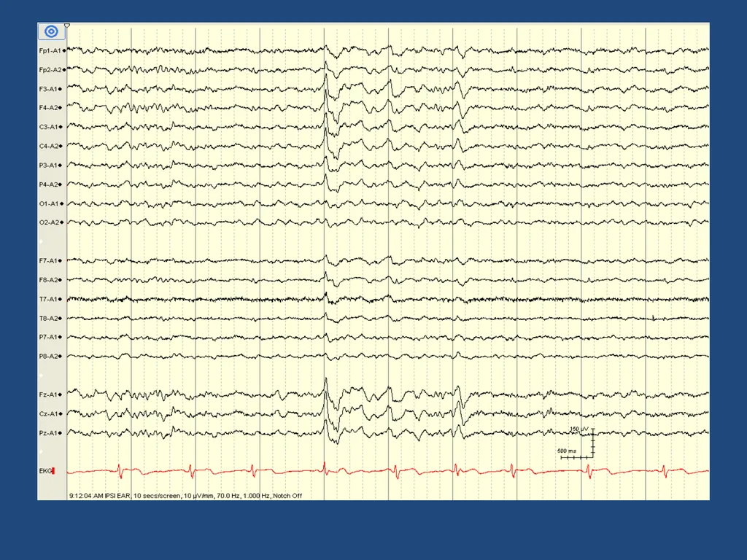Select the Fz-A1 channel label
This screenshot has width=747, height=560.
point(48,394)
